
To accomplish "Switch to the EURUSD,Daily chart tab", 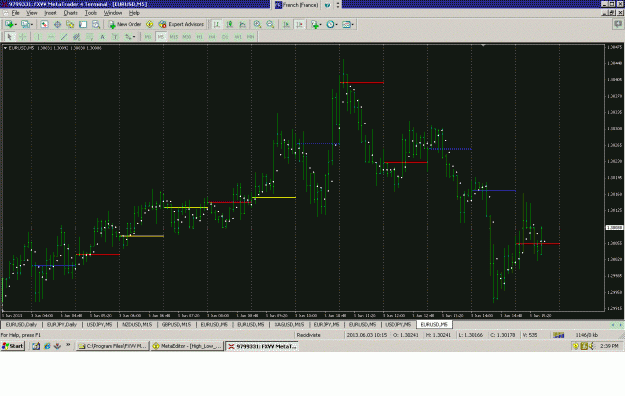I will [21, 325].
